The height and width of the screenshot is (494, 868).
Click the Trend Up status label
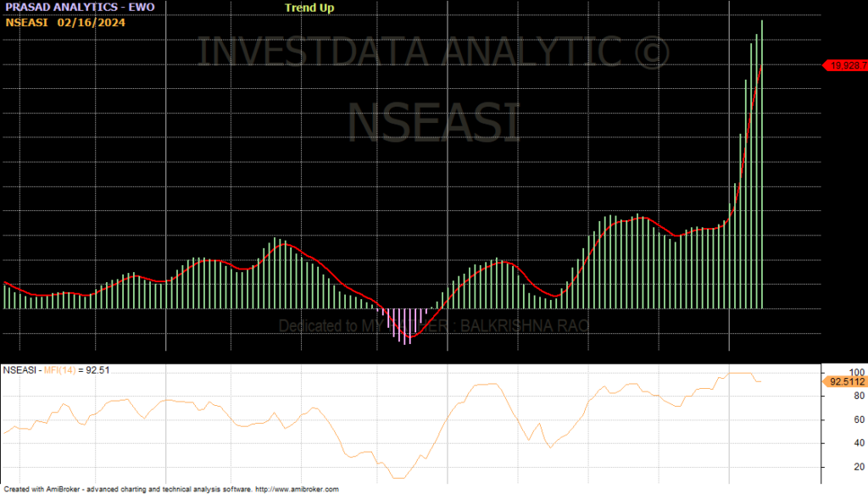[309, 8]
